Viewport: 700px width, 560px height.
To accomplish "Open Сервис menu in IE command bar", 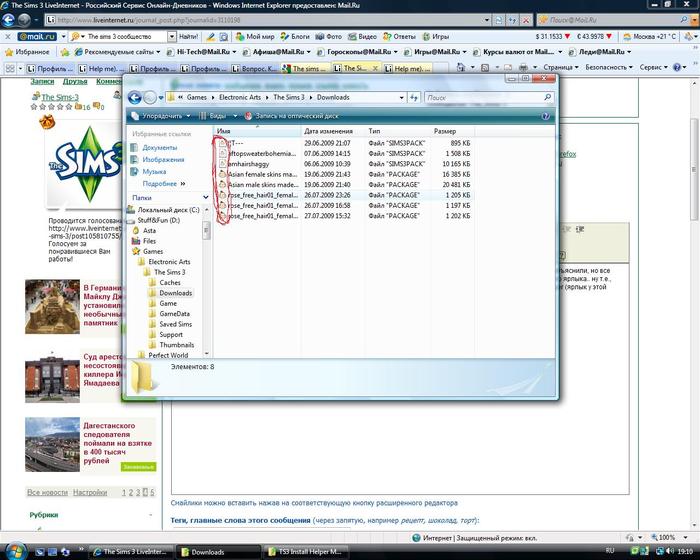I will (654, 67).
